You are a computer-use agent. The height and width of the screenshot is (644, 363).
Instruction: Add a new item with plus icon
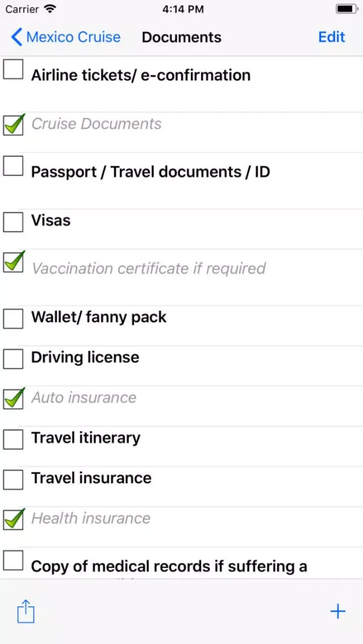click(337, 612)
